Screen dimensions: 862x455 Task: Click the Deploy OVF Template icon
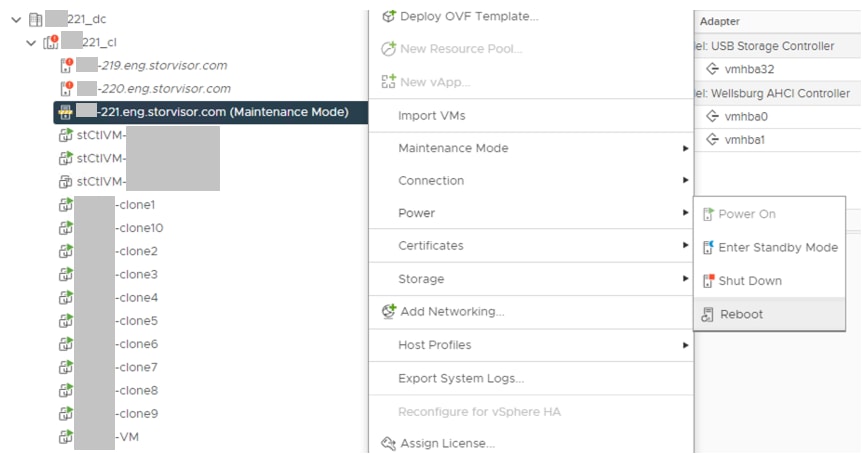point(389,16)
